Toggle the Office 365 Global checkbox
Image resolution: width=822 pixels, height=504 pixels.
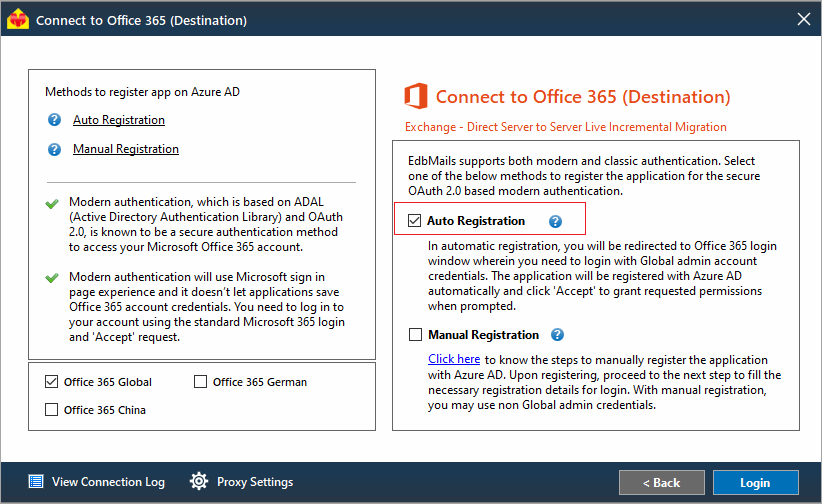click(x=51, y=382)
